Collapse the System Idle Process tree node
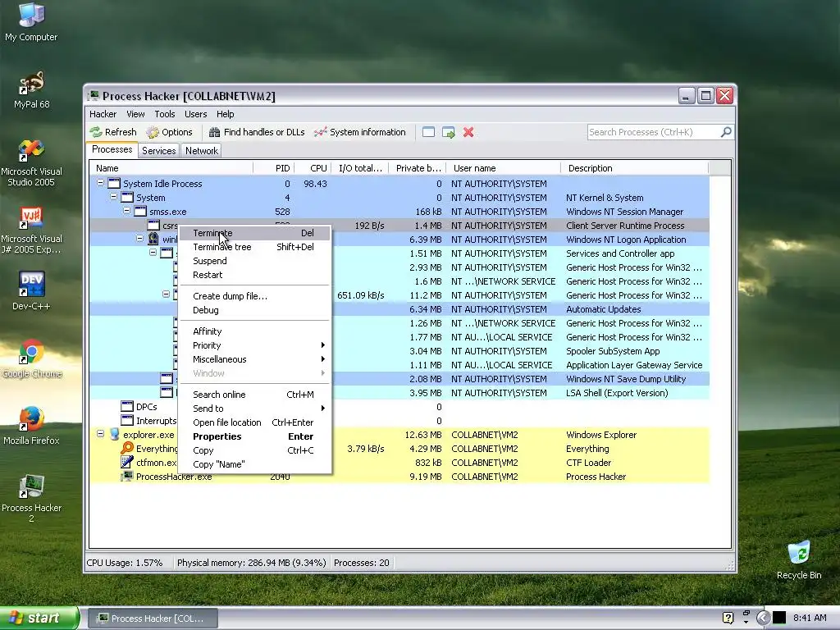840x630 pixels. [x=100, y=183]
